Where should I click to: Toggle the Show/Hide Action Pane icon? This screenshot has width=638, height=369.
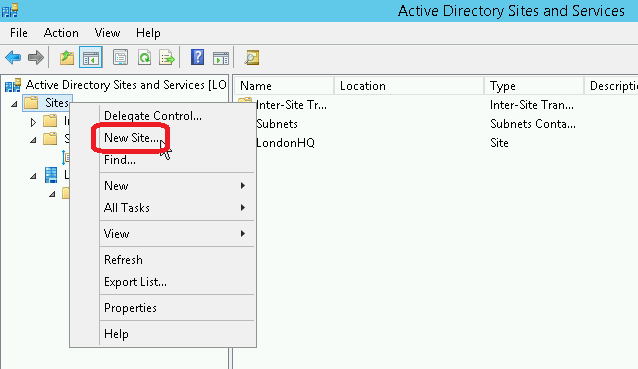(x=221, y=57)
